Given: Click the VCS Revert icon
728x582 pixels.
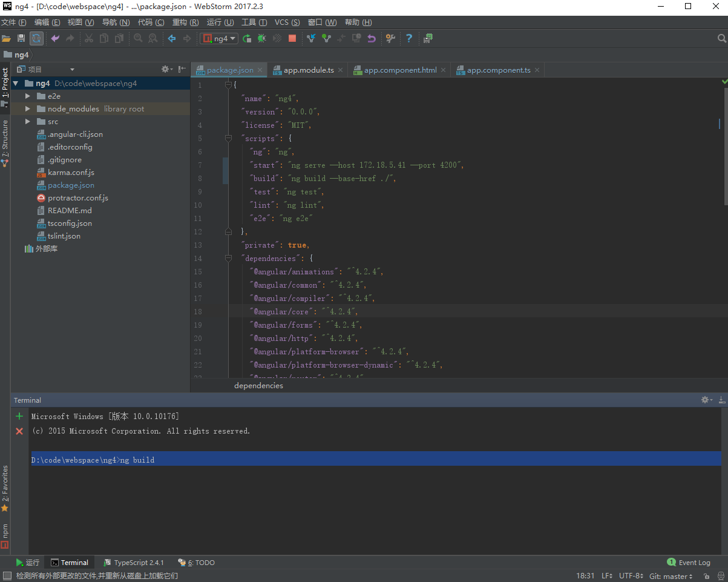Looking at the screenshot, I should point(372,38).
